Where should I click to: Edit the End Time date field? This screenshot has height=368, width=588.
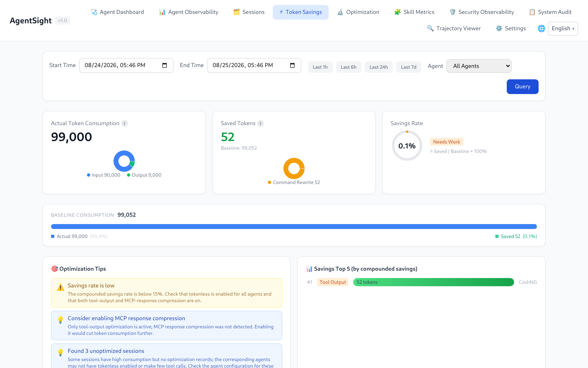(254, 65)
